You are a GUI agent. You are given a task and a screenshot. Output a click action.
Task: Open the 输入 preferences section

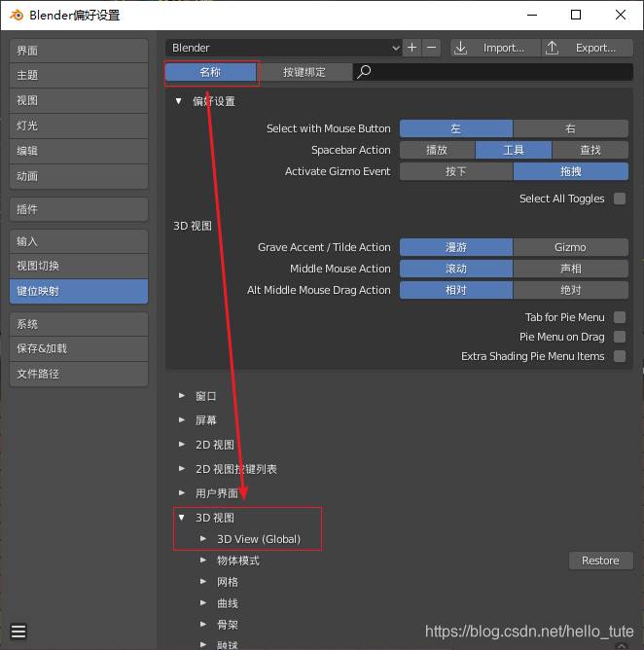[x=79, y=241]
